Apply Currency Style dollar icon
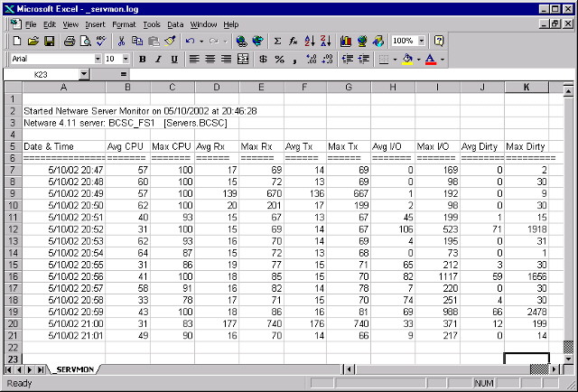Image resolution: width=578 pixels, height=392 pixels. [262, 59]
